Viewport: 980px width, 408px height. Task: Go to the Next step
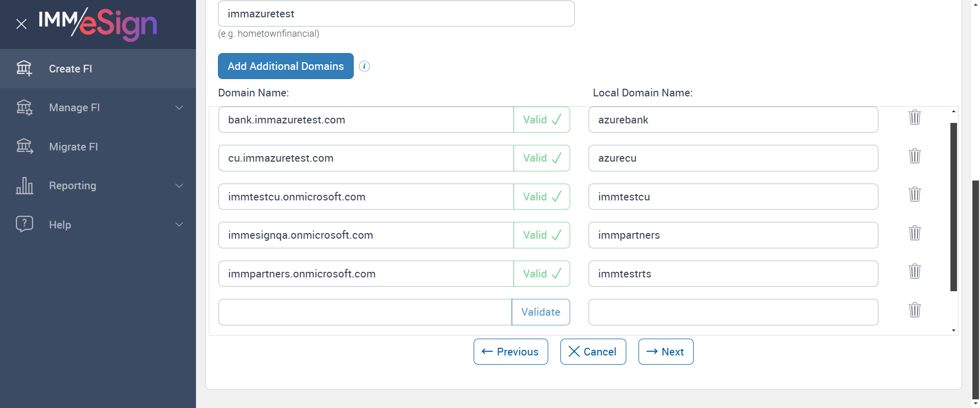click(666, 352)
